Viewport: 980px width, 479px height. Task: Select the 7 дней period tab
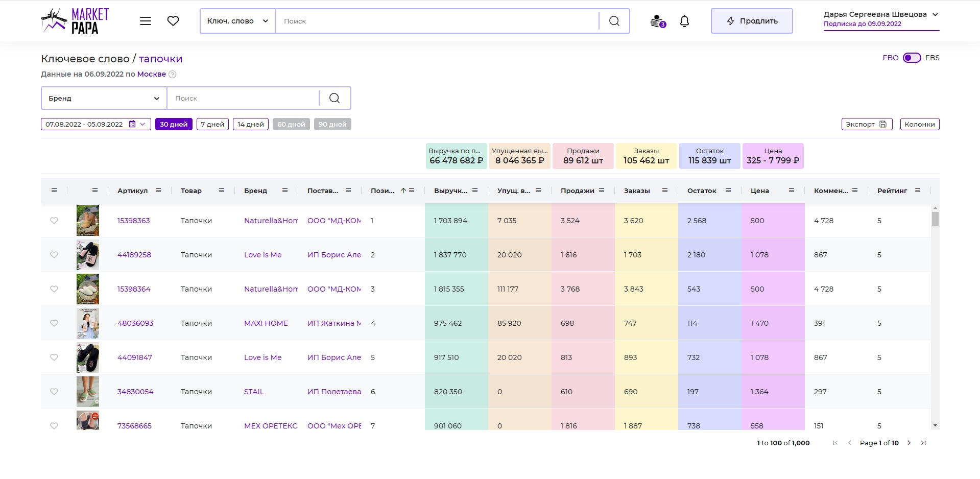(212, 124)
